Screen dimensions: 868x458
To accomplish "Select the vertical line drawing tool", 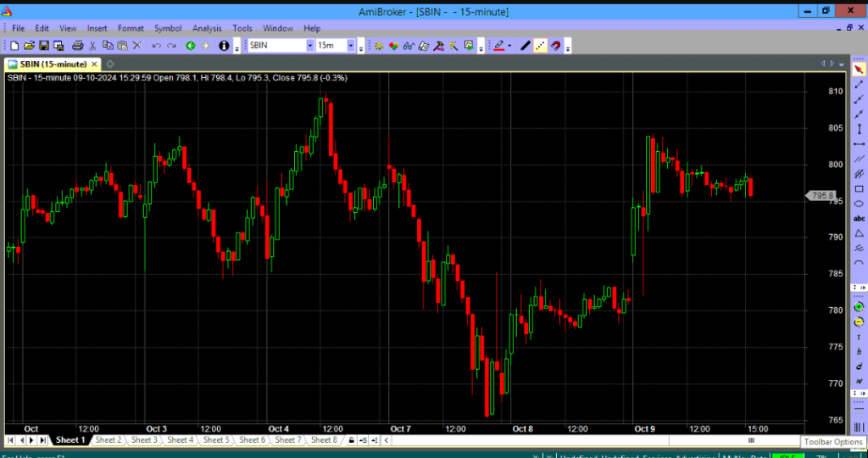I will (x=859, y=129).
